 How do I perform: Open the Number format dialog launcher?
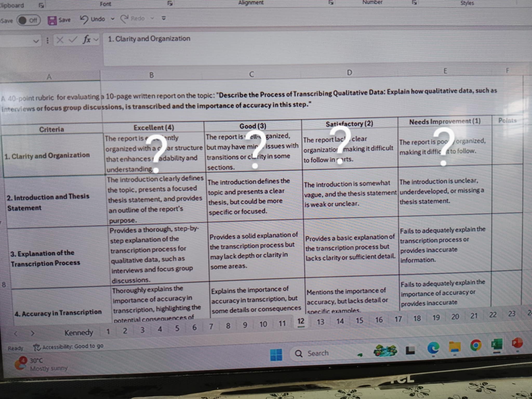click(414, 2)
